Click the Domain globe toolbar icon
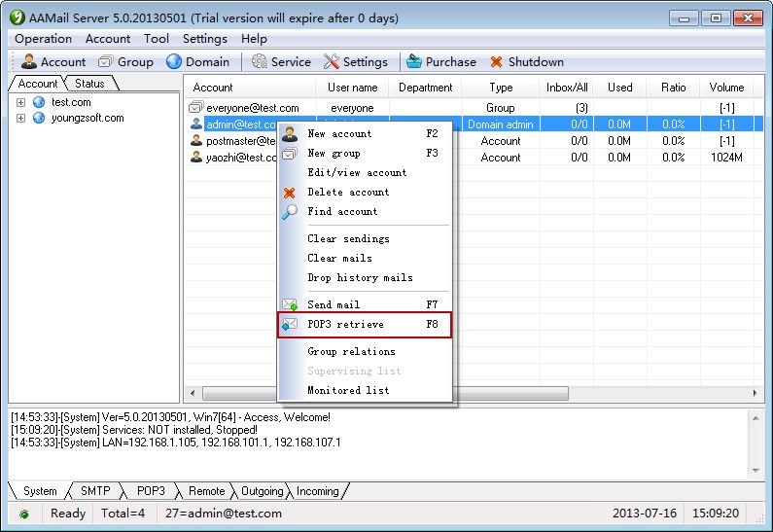The width and height of the screenshot is (773, 532). click(174, 61)
